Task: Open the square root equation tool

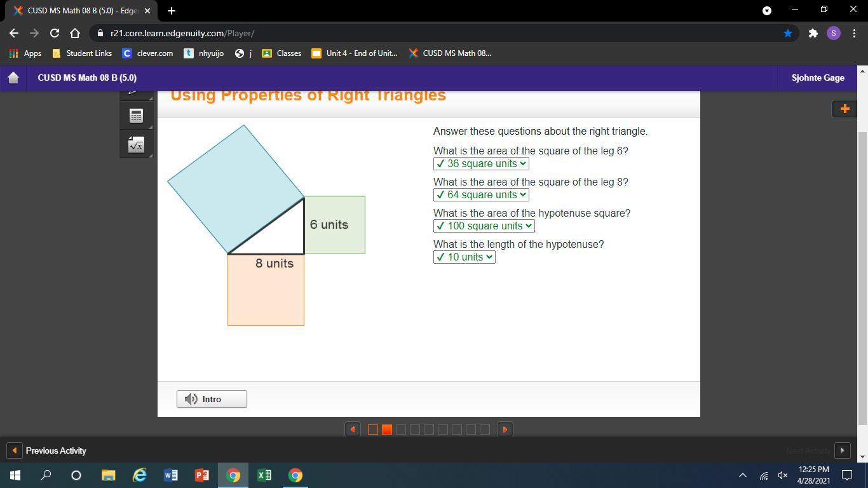Action: (x=136, y=145)
